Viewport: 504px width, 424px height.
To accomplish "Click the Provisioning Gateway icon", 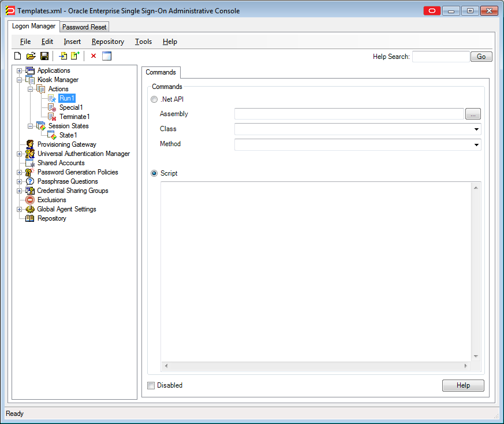I will [x=30, y=144].
